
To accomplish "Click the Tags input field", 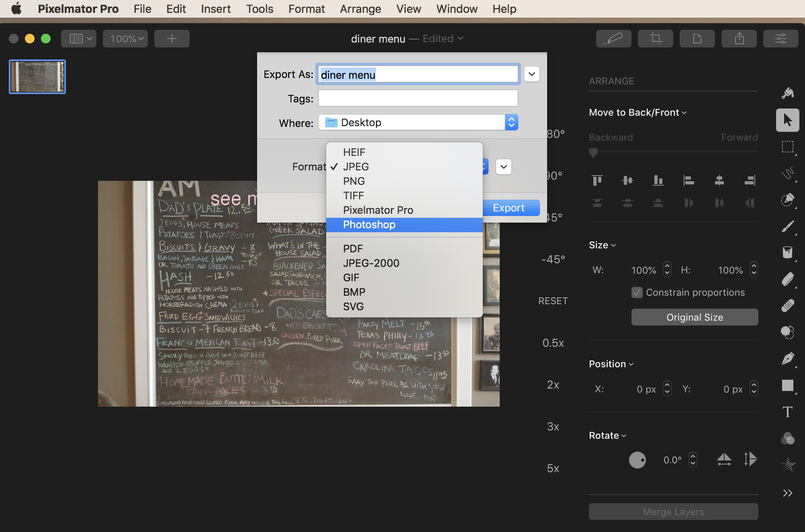I will pos(418,98).
